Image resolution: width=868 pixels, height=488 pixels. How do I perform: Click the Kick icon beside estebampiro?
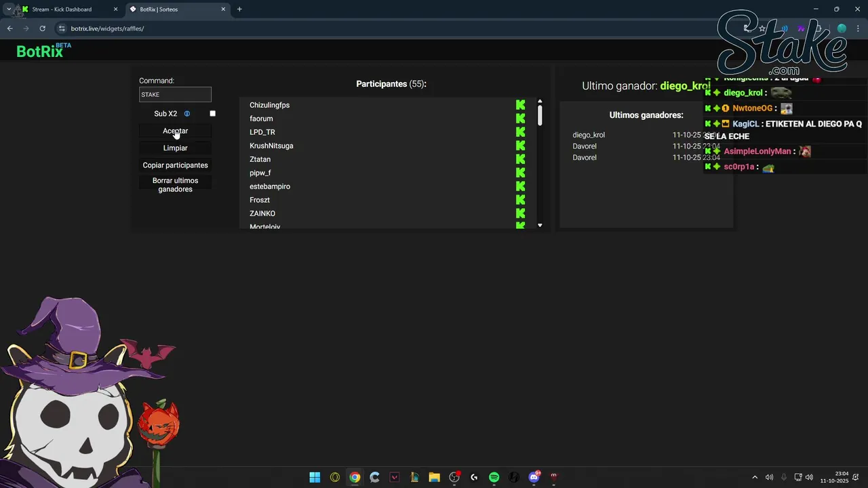pyautogui.click(x=520, y=186)
